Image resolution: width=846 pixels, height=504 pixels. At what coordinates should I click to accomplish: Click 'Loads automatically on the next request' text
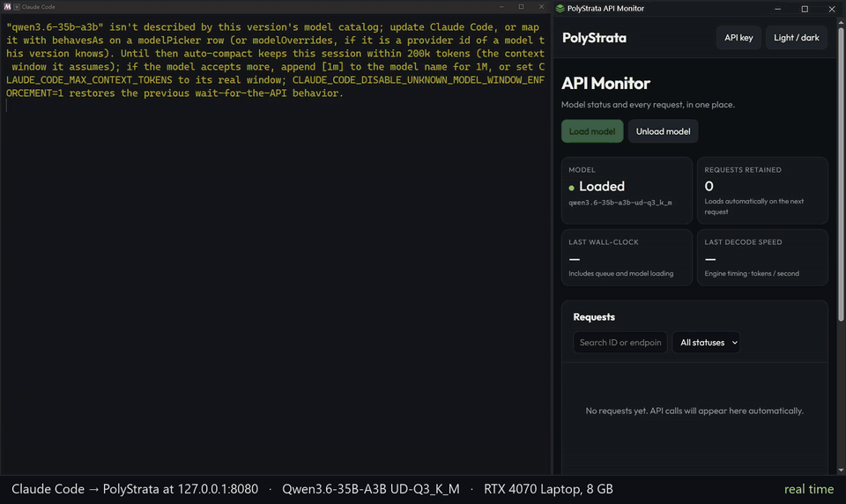pos(753,206)
